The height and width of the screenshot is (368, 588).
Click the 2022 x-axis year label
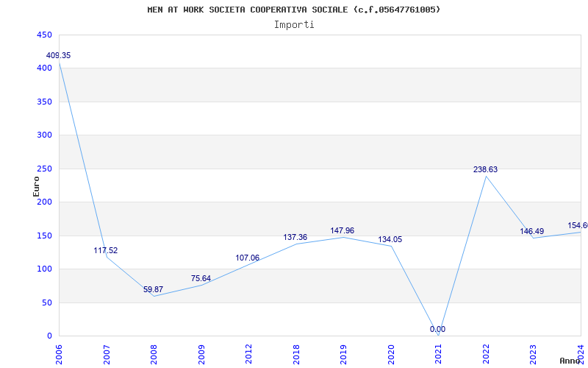(x=486, y=354)
